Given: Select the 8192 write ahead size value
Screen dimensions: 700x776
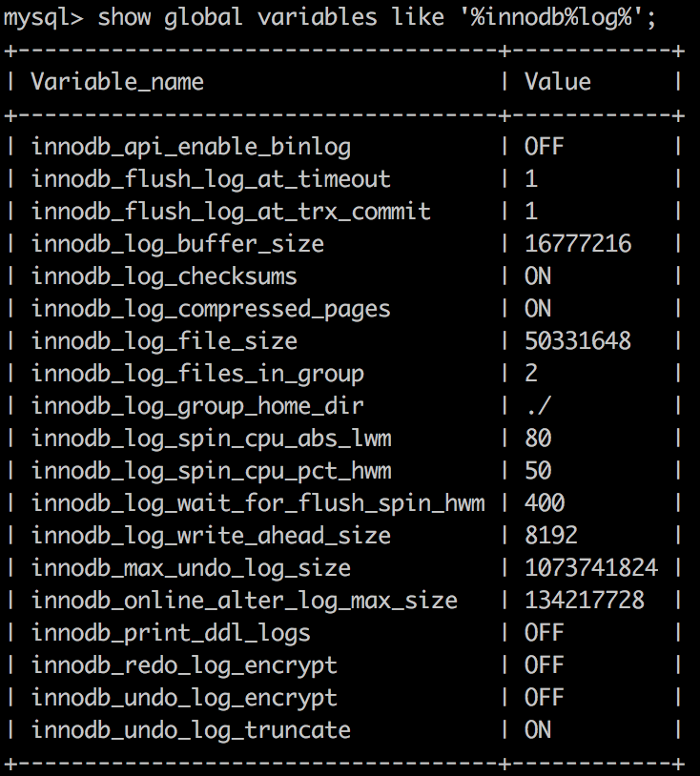Looking at the screenshot, I should (551, 536).
